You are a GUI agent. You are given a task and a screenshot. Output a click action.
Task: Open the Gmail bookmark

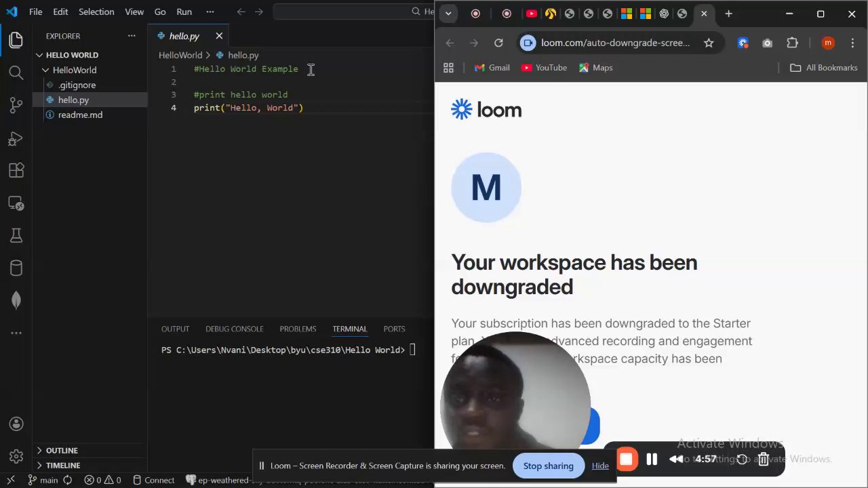pyautogui.click(x=492, y=68)
